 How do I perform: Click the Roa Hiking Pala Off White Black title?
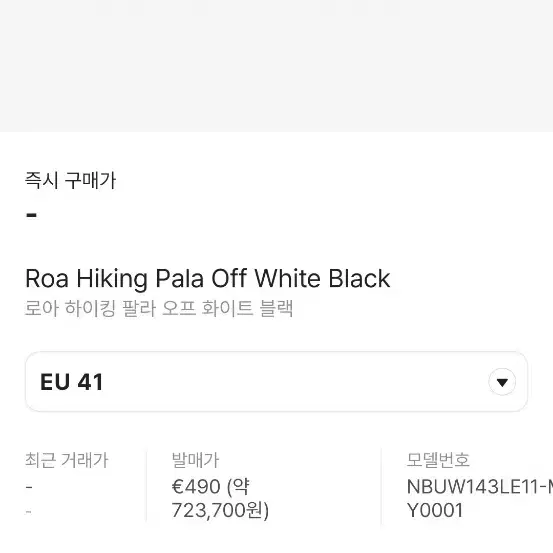coord(208,279)
